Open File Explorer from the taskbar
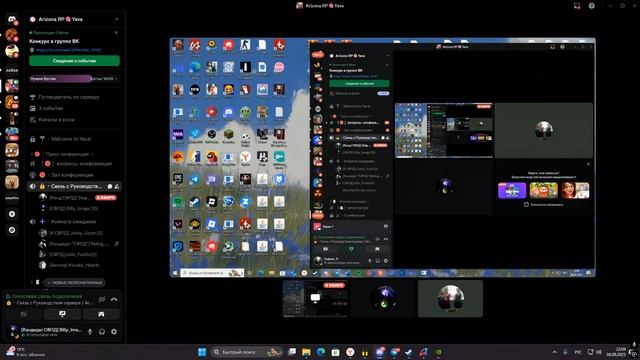 [x=306, y=352]
